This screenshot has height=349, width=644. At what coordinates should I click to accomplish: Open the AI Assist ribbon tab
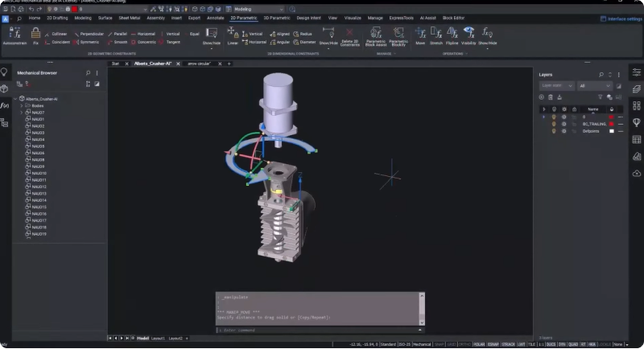click(x=427, y=18)
